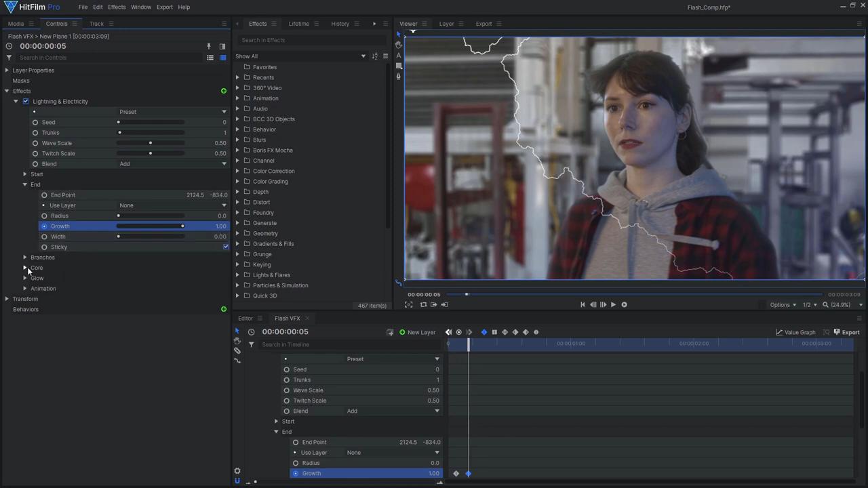Adjust the Growth slider in Controls
Screen dimensions: 868x488
[x=150, y=226]
